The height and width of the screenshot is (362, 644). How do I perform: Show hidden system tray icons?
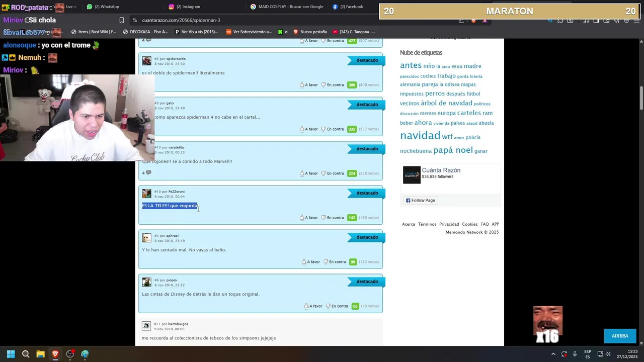[x=553, y=354]
